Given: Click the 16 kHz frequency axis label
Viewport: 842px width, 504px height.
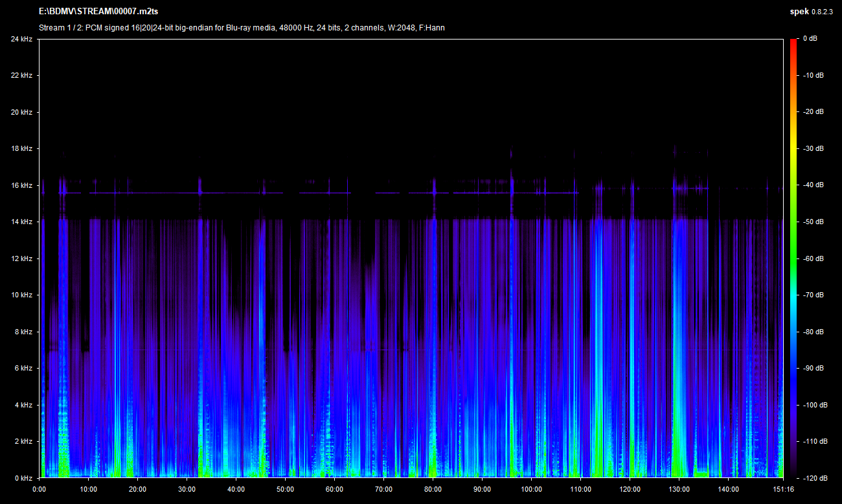Looking at the screenshot, I should pyautogui.click(x=21, y=185).
